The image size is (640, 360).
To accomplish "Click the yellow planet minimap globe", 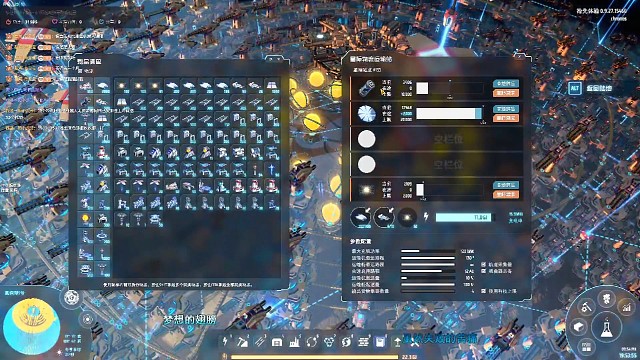I will [31, 326].
